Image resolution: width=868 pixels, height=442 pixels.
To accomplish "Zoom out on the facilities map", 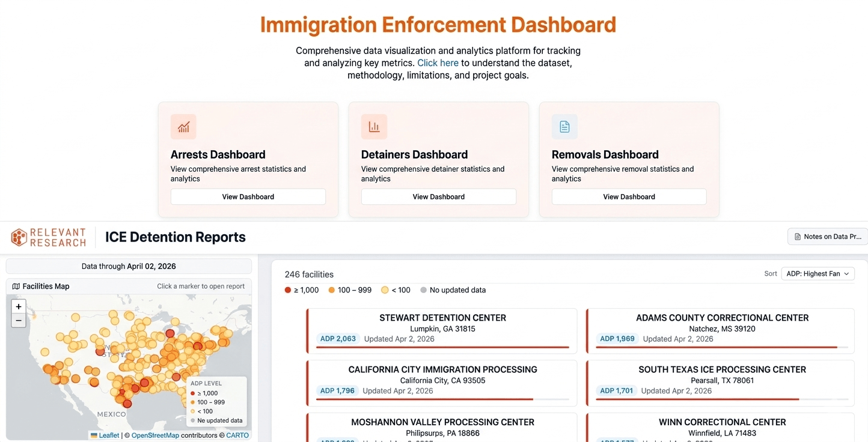I will [x=19, y=321].
